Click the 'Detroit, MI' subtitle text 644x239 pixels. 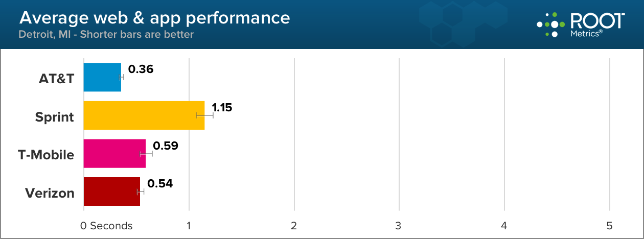click(x=106, y=35)
